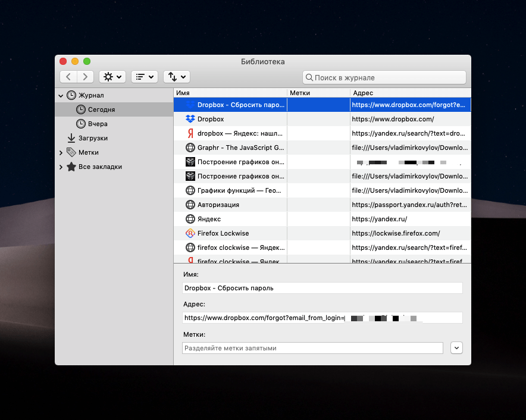The image size is (526, 420).
Task: Click the globe icon beside the firefox clockwise row
Action: pos(190,247)
